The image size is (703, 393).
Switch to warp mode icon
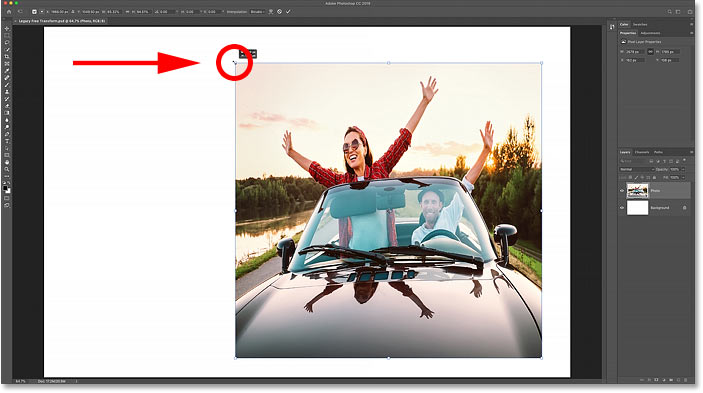pyautogui.click(x=271, y=12)
